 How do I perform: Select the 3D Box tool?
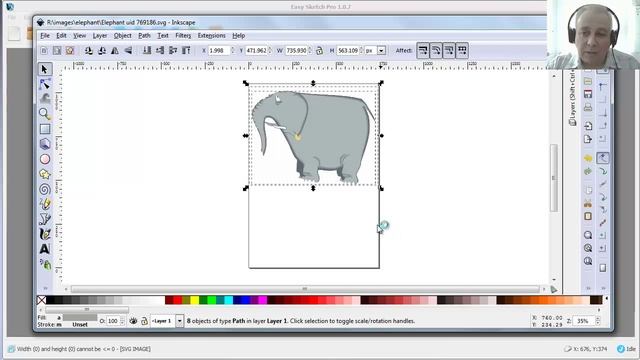[x=45, y=144]
